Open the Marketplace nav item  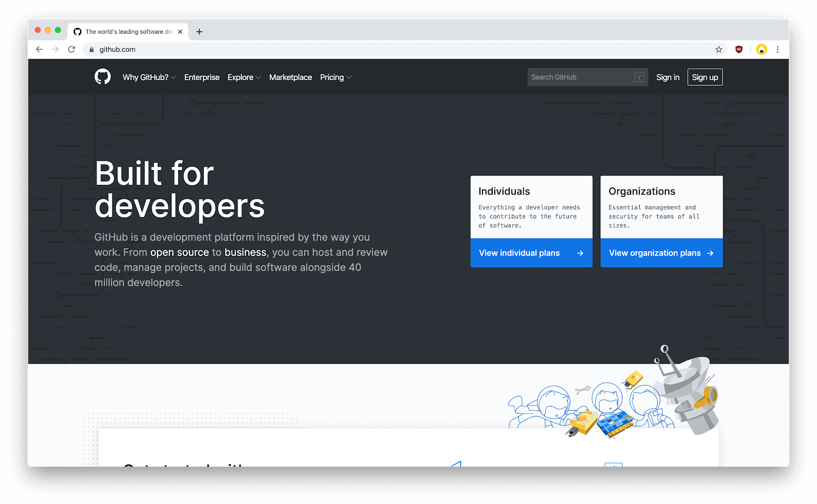(x=291, y=78)
